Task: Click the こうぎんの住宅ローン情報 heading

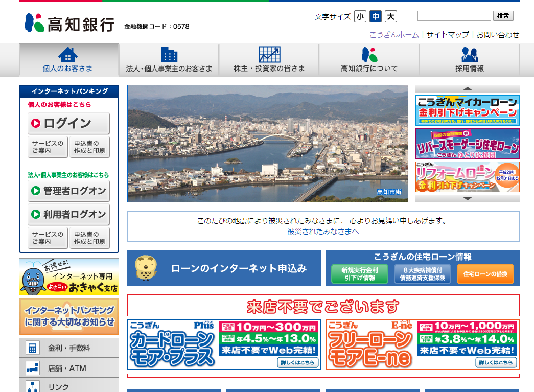Action: [x=423, y=257]
